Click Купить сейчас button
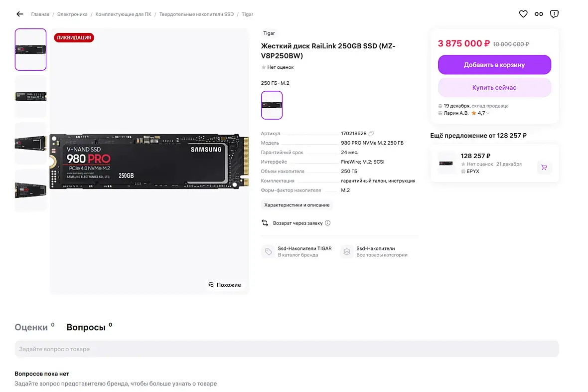Screen dimensions: 588x392 (494, 88)
